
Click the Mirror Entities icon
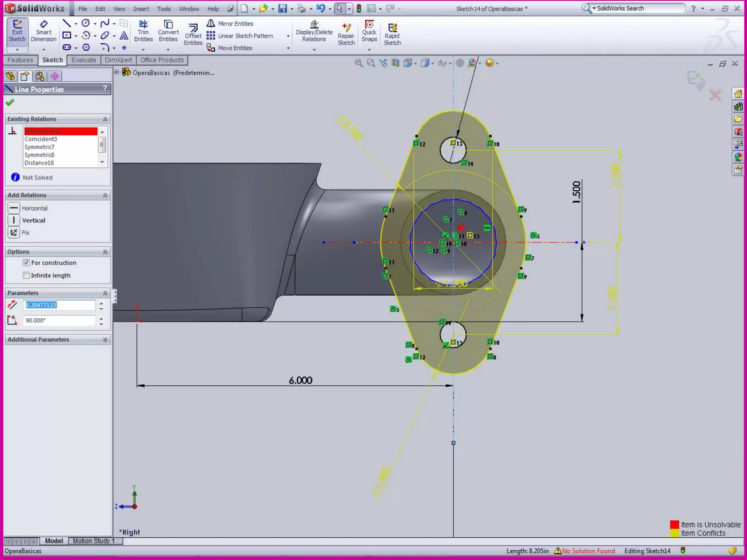coord(211,24)
